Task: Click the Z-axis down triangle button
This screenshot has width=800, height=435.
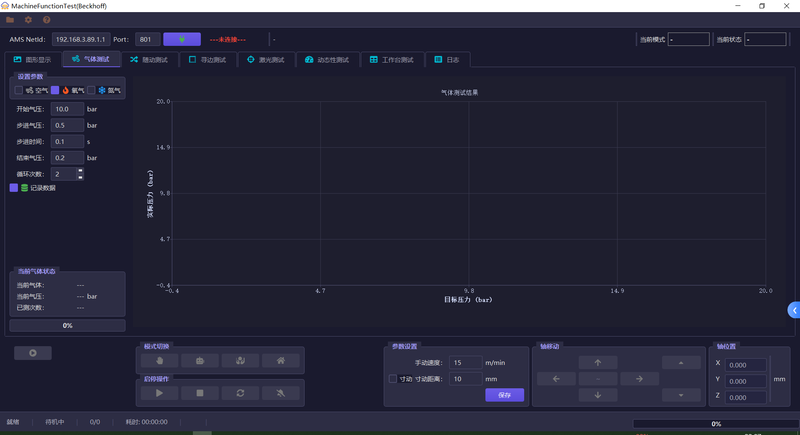Action: [681, 395]
